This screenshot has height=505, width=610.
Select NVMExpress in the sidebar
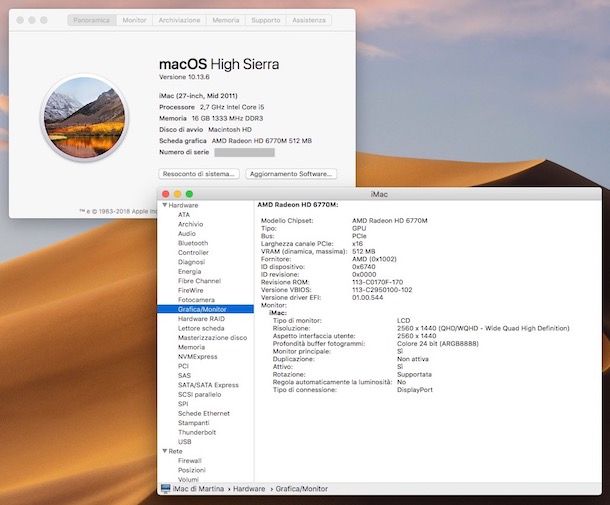[x=198, y=356]
